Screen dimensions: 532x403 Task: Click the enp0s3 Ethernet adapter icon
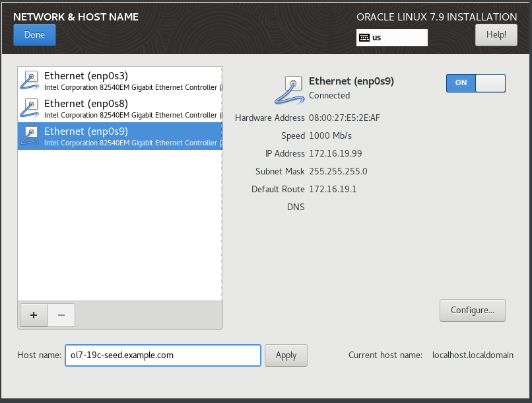tap(30, 81)
